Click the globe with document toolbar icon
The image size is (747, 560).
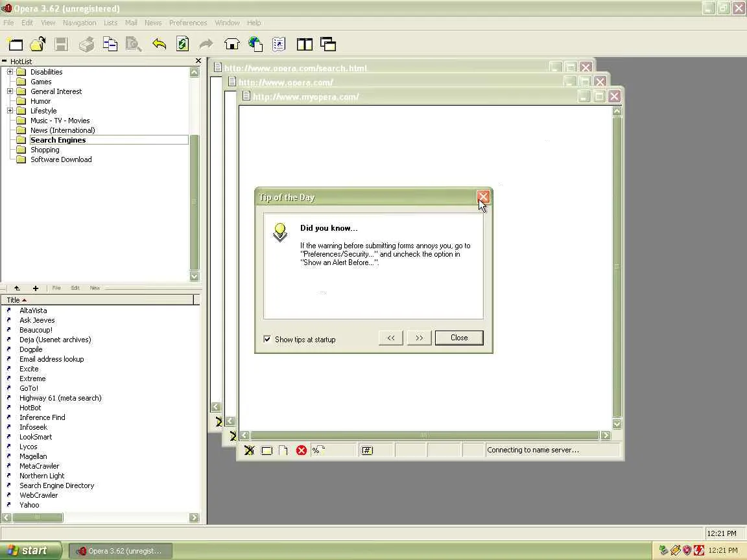[x=255, y=44]
